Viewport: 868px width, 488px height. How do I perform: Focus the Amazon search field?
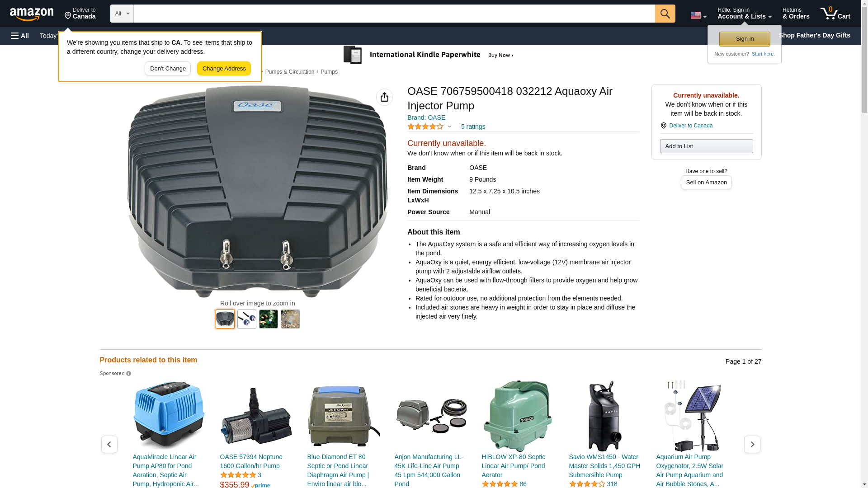point(394,14)
